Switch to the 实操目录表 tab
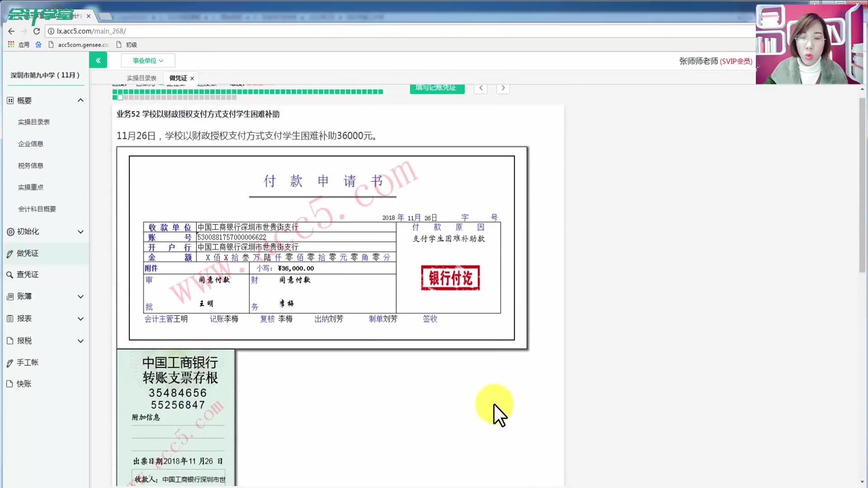868x488 pixels. (142, 78)
